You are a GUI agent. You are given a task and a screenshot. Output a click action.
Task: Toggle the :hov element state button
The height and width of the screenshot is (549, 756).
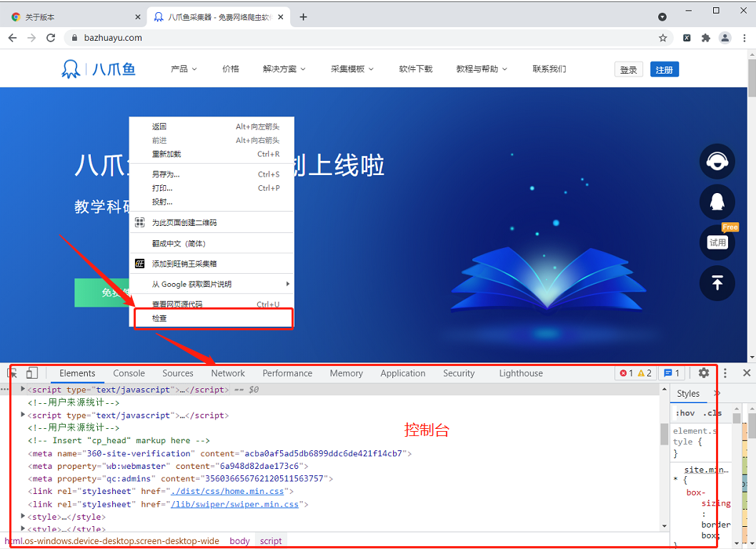coord(685,413)
